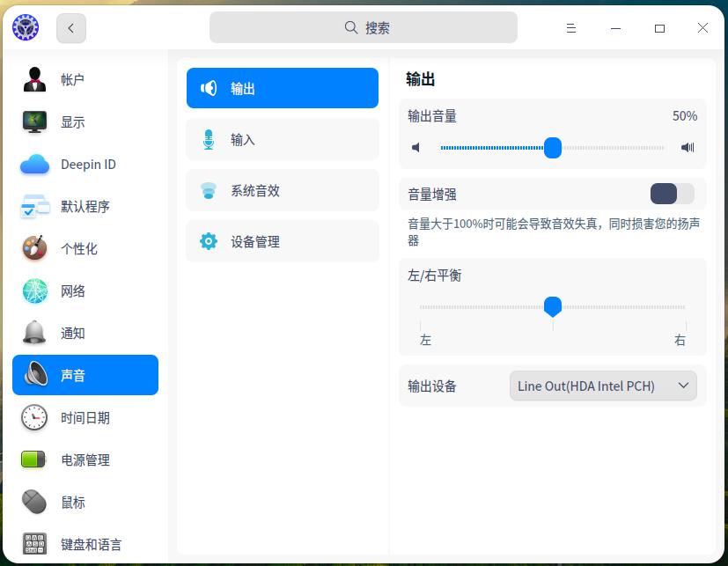Enable the 音量增强 volume boost toggle
728x566 pixels.
tap(672, 194)
